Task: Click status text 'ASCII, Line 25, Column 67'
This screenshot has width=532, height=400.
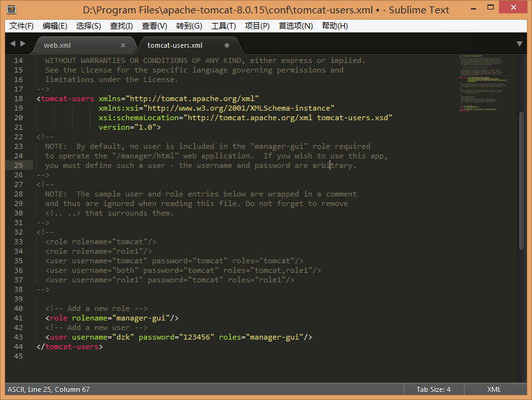Action: click(x=48, y=389)
